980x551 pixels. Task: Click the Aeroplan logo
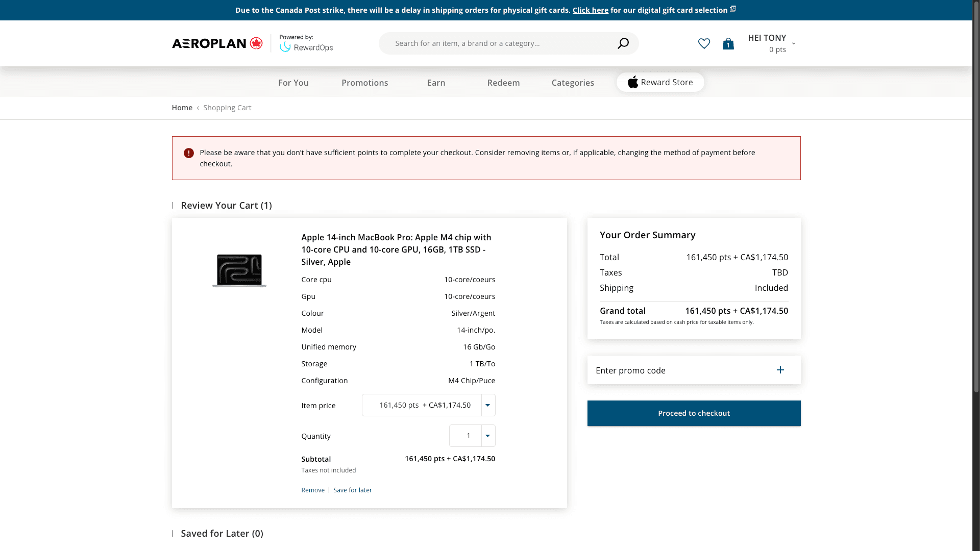point(217,43)
